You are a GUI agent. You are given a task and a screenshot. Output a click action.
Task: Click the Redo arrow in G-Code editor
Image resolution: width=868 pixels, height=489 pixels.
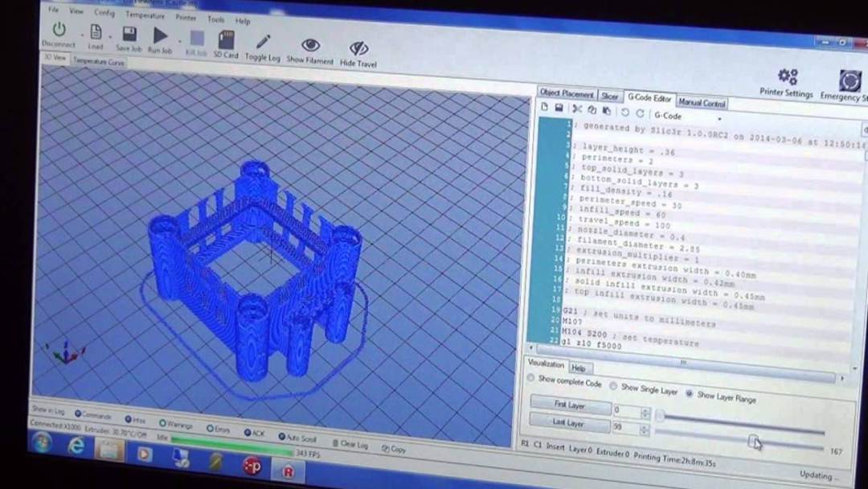coord(640,113)
